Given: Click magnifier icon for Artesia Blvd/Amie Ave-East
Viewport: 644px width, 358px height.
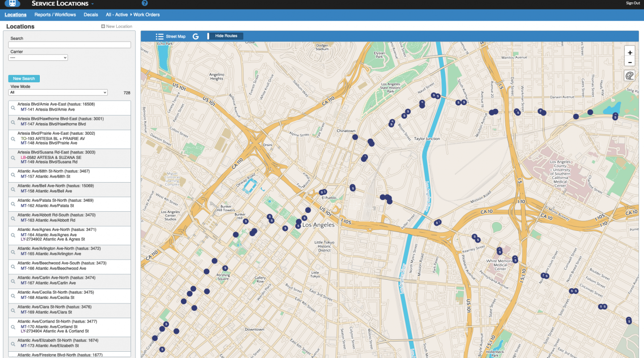Looking at the screenshot, I should coord(13,108).
